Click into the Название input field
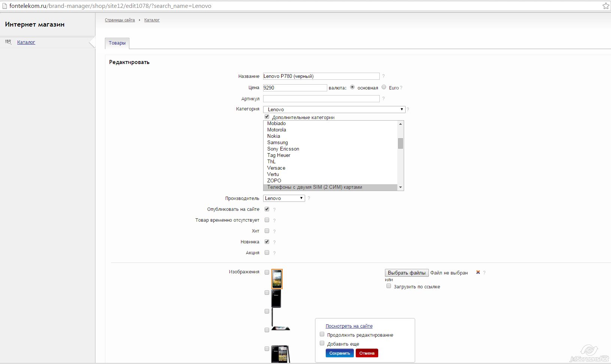The width and height of the screenshot is (611, 364). [x=321, y=76]
